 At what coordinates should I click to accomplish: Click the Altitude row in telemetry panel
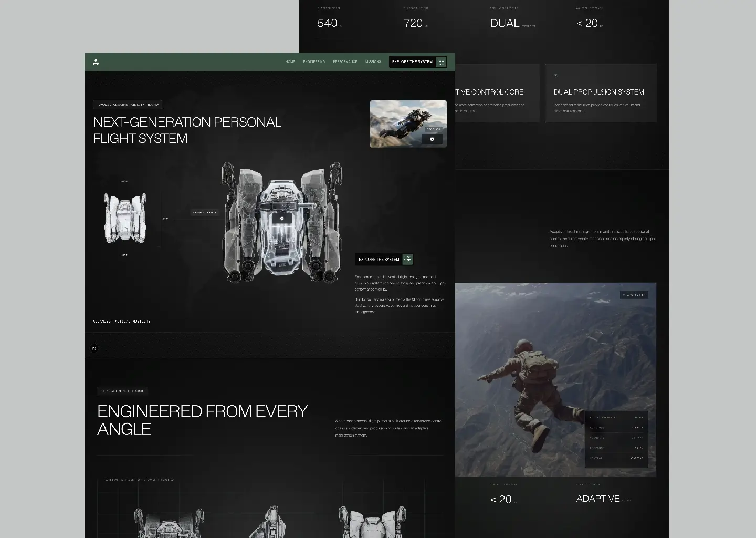point(616,428)
